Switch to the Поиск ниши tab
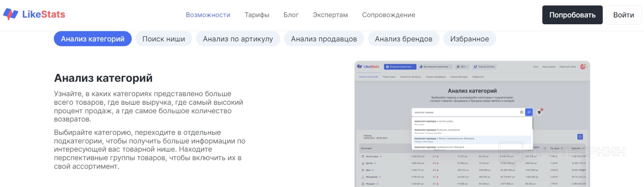 point(163,39)
